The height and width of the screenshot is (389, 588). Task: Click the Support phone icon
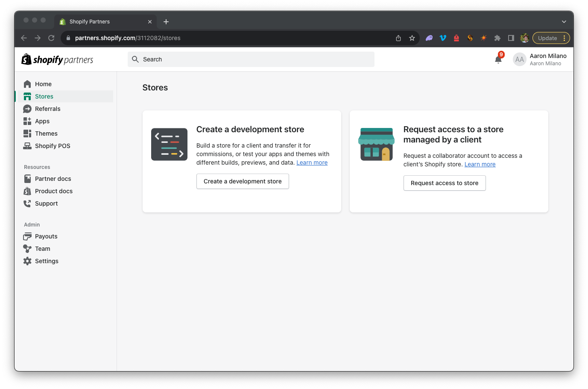[27, 203]
